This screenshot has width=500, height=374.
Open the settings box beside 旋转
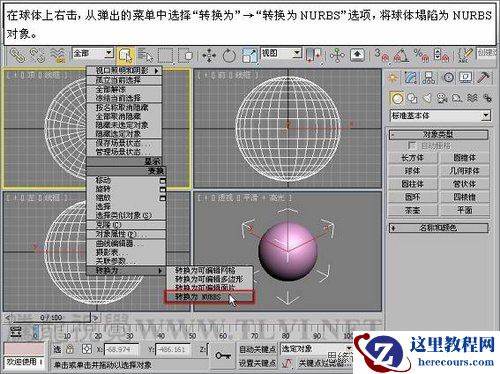(x=163, y=189)
